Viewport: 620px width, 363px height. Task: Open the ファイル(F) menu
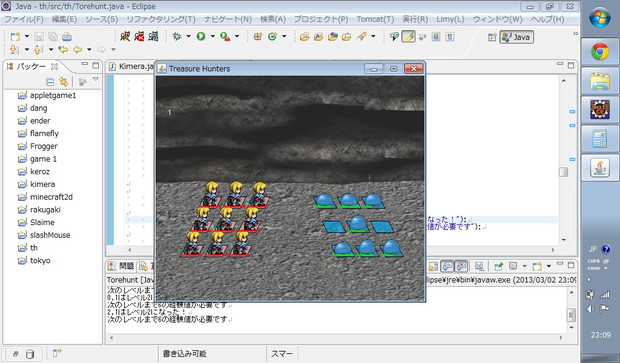pyautogui.click(x=24, y=19)
